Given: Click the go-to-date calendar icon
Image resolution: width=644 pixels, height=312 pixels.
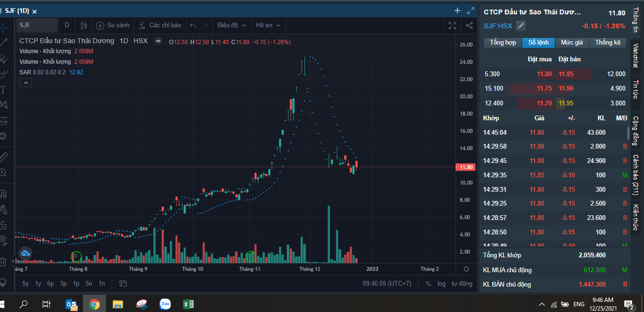Looking at the screenshot, I should click(123, 283).
